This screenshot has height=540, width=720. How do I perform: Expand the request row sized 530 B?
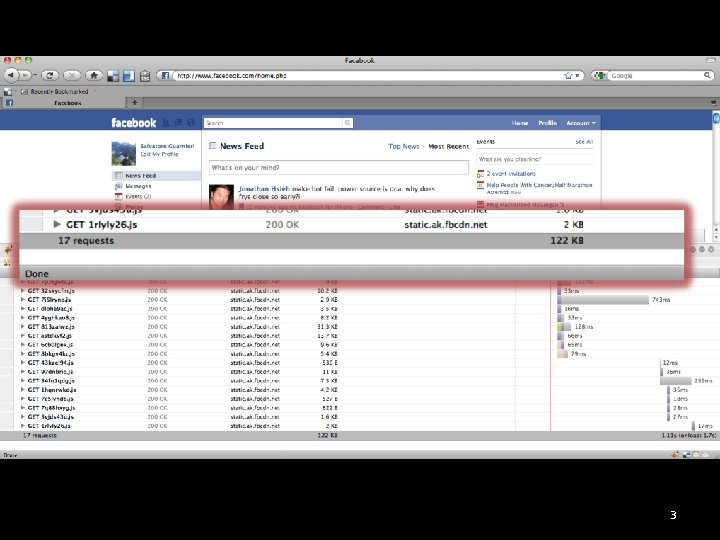pos(22,363)
